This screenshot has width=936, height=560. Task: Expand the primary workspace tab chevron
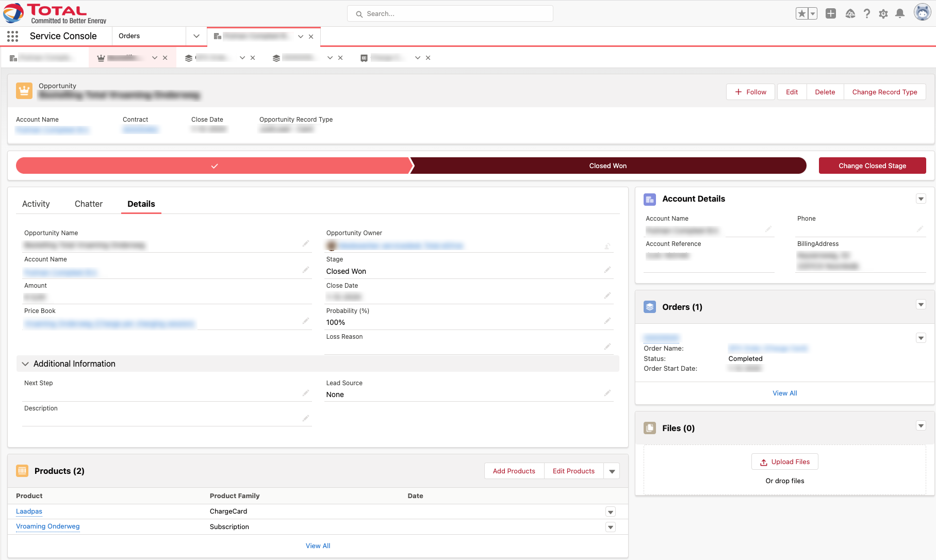301,37
